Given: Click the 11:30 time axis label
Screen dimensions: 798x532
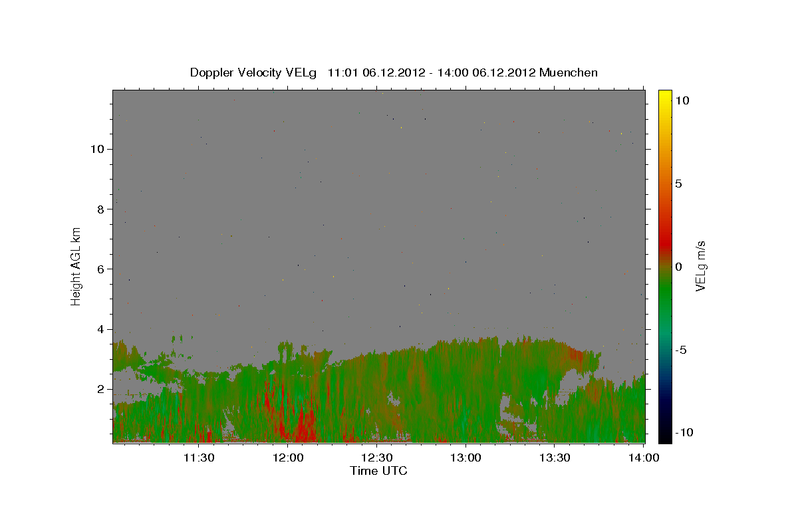Looking at the screenshot, I should click(x=198, y=457).
